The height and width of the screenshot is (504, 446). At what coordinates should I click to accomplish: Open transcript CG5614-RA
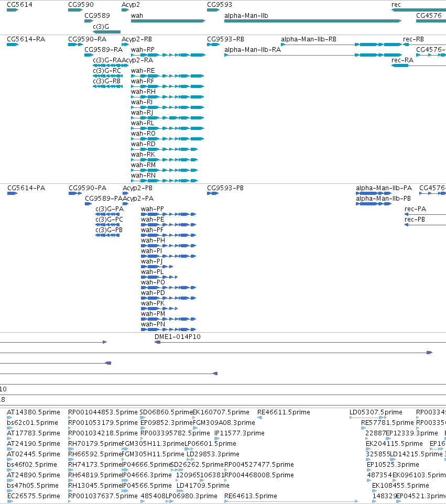(x=26, y=39)
